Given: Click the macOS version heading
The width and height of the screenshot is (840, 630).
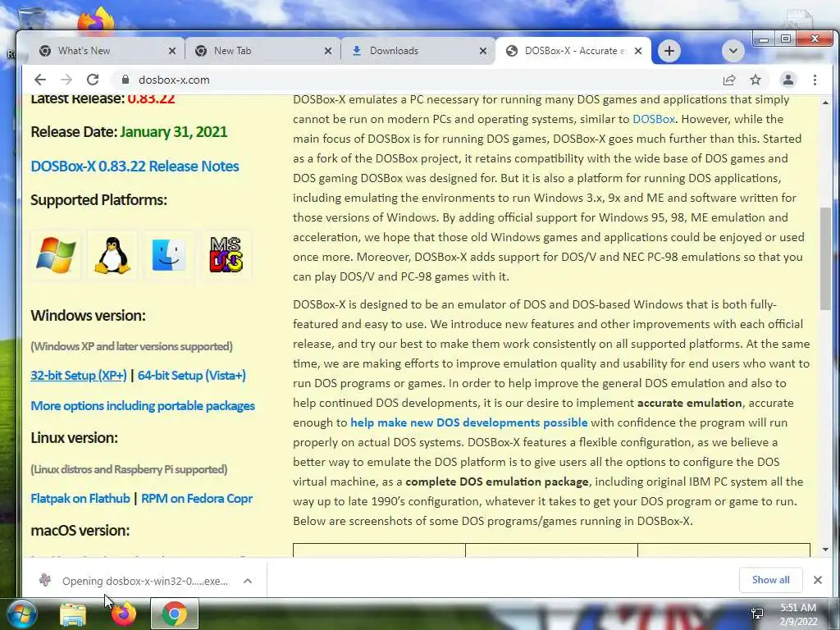Looking at the screenshot, I should pos(80,531).
